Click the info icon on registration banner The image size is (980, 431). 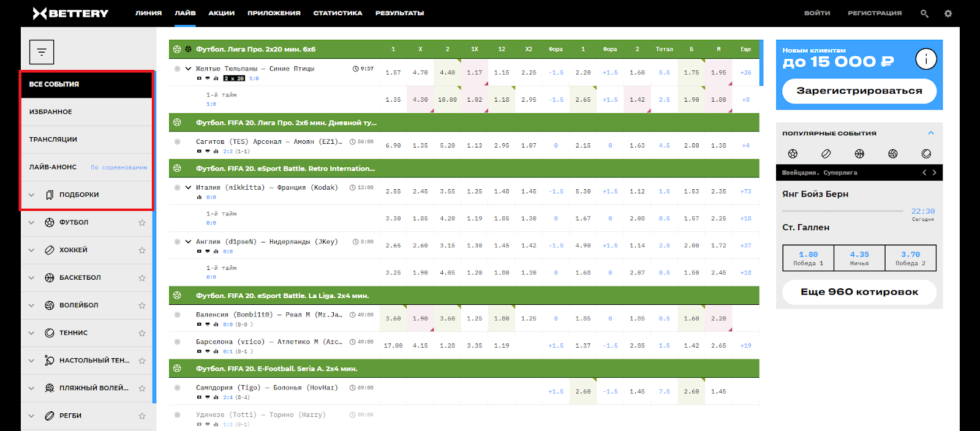coord(925,59)
